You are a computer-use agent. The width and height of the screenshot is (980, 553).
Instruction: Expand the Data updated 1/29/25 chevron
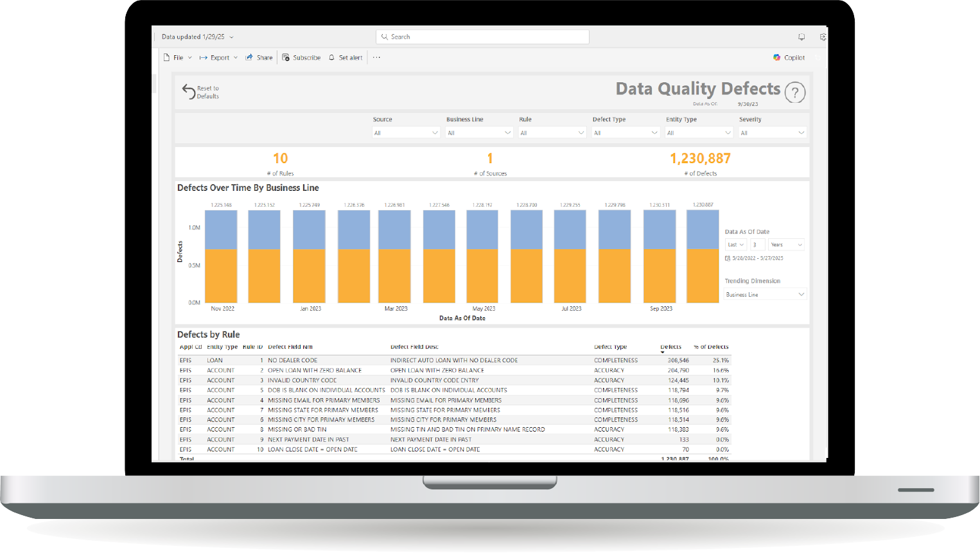[x=231, y=37]
